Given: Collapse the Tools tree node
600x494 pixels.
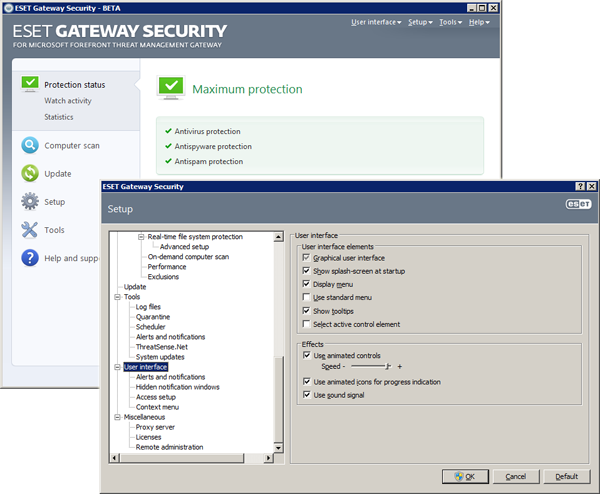Looking at the screenshot, I should (117, 297).
